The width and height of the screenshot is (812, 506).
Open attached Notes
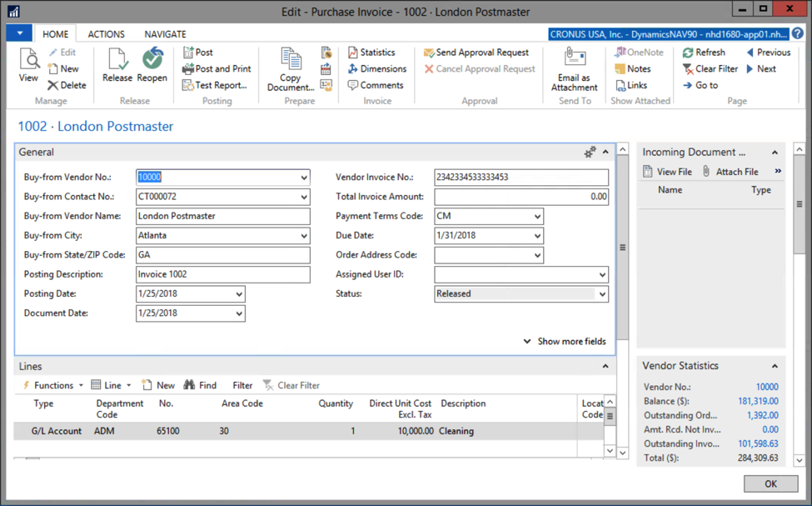pyautogui.click(x=632, y=68)
